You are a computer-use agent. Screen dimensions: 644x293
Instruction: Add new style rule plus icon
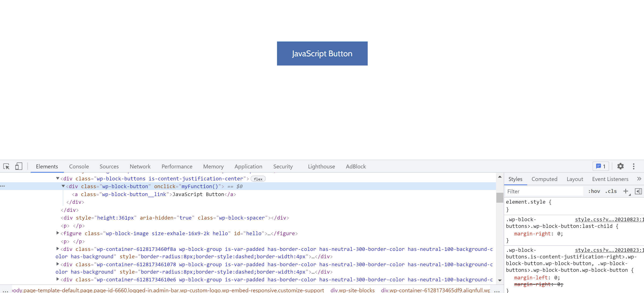click(625, 191)
